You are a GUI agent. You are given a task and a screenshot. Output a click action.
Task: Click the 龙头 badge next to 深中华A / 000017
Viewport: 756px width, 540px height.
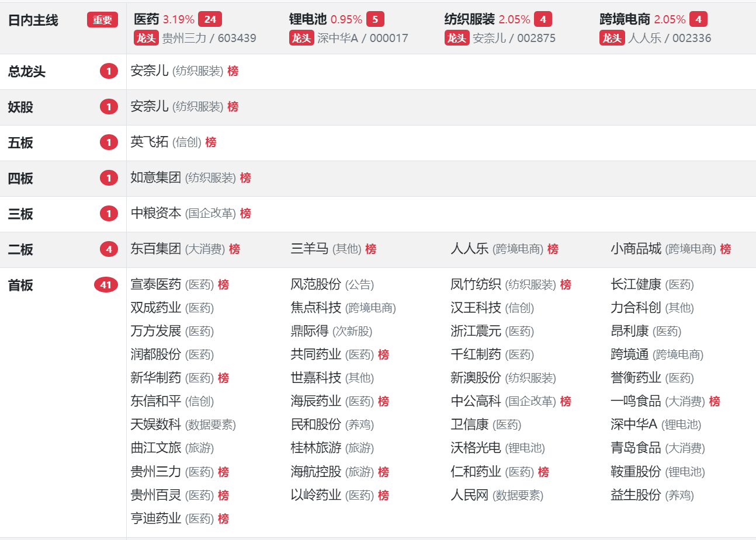[301, 38]
